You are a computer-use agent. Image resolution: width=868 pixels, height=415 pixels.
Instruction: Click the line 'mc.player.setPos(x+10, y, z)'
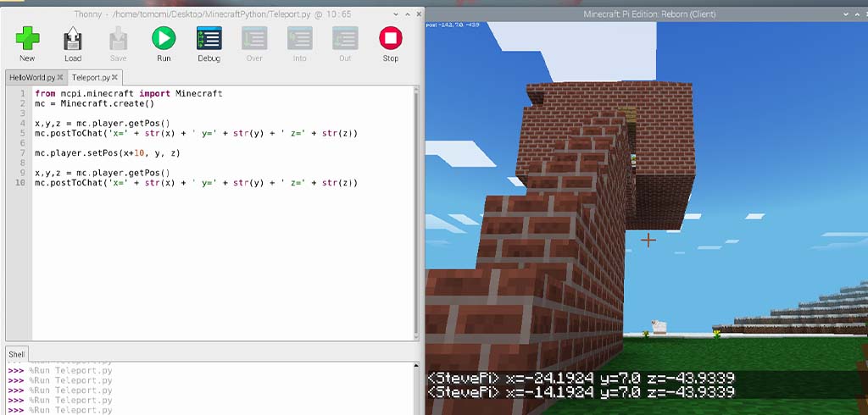[108, 152]
